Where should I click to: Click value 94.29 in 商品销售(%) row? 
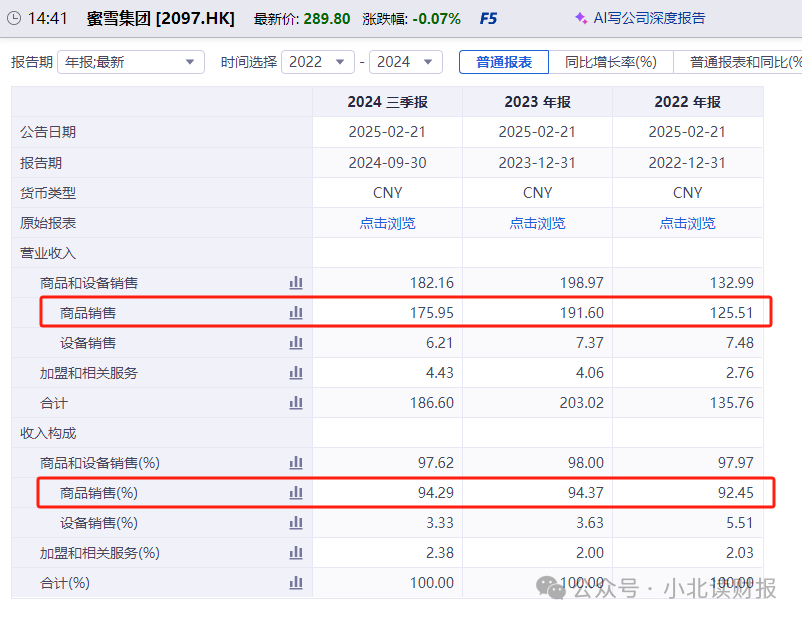point(436,493)
